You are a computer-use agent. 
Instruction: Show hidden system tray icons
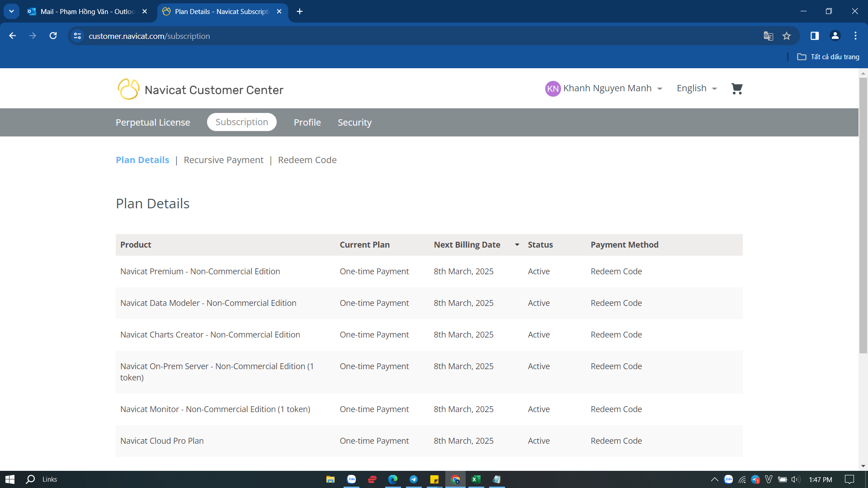click(x=714, y=479)
